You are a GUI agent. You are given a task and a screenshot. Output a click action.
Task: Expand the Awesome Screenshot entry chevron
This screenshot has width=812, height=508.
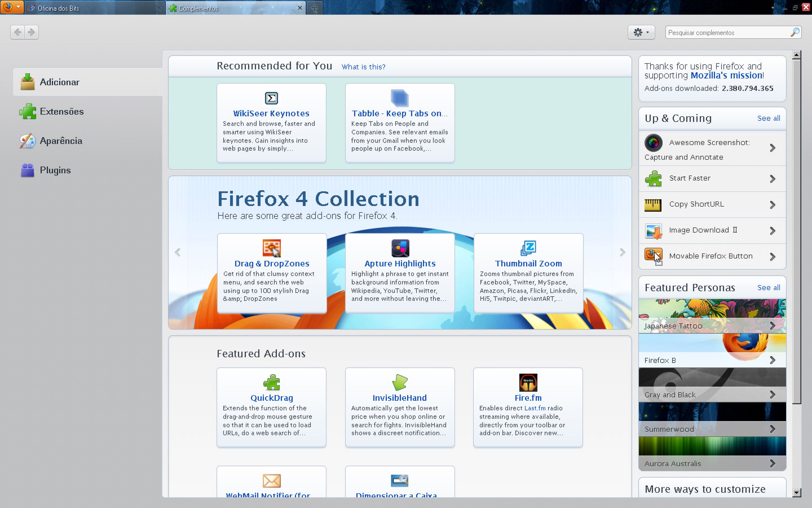tap(773, 148)
